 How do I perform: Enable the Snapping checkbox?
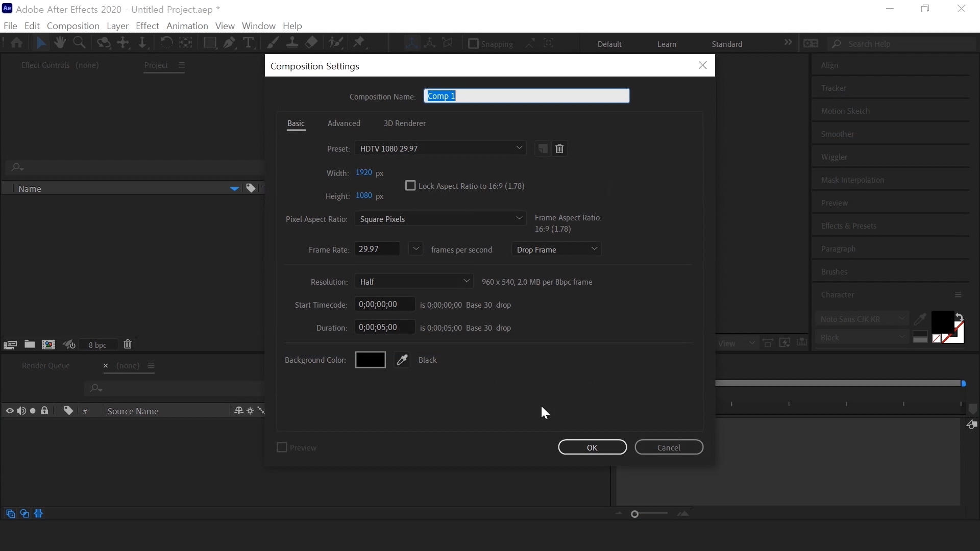[x=473, y=44]
